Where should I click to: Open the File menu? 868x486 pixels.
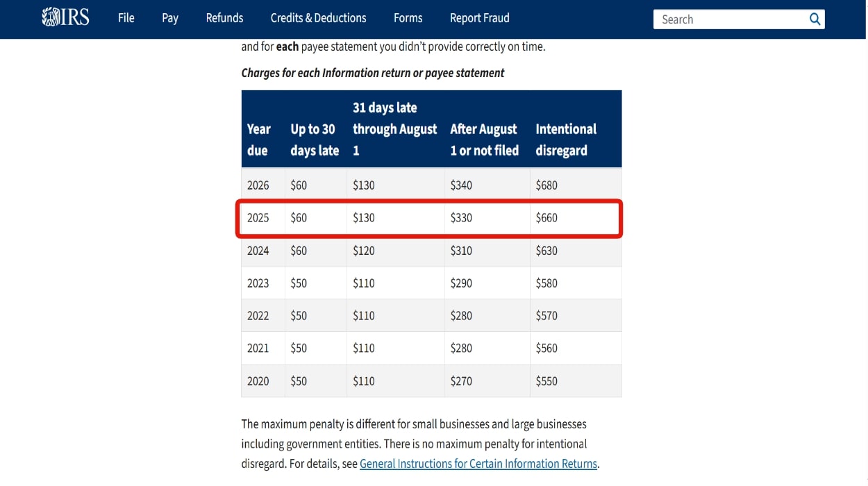coord(126,18)
